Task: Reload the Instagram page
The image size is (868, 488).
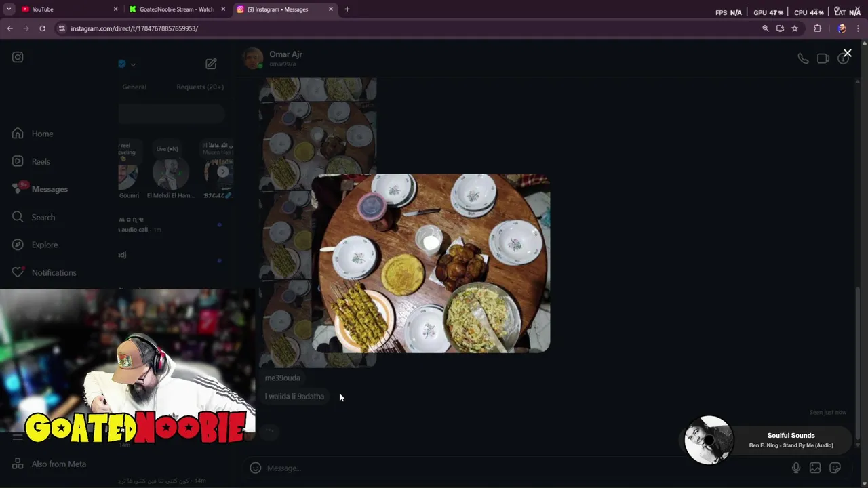Action: point(42,28)
